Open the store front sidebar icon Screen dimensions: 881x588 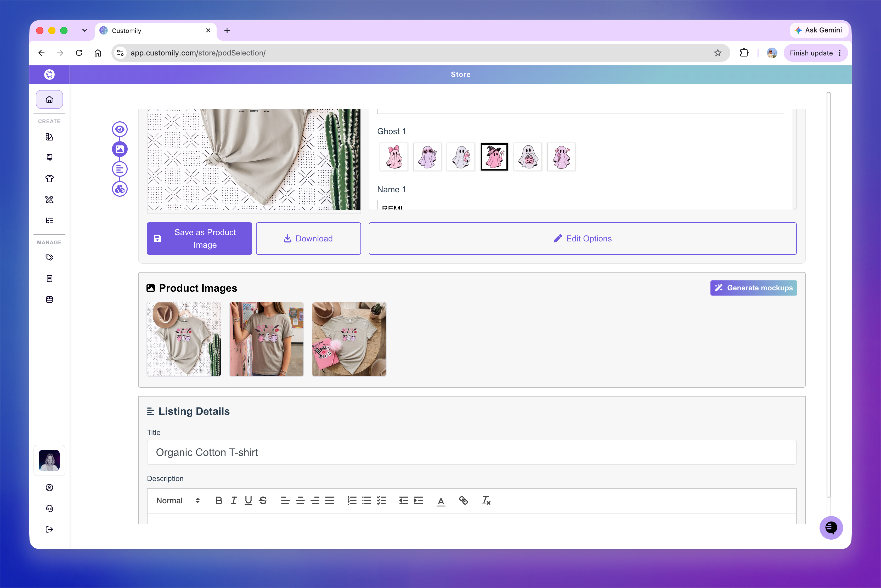pos(49,299)
